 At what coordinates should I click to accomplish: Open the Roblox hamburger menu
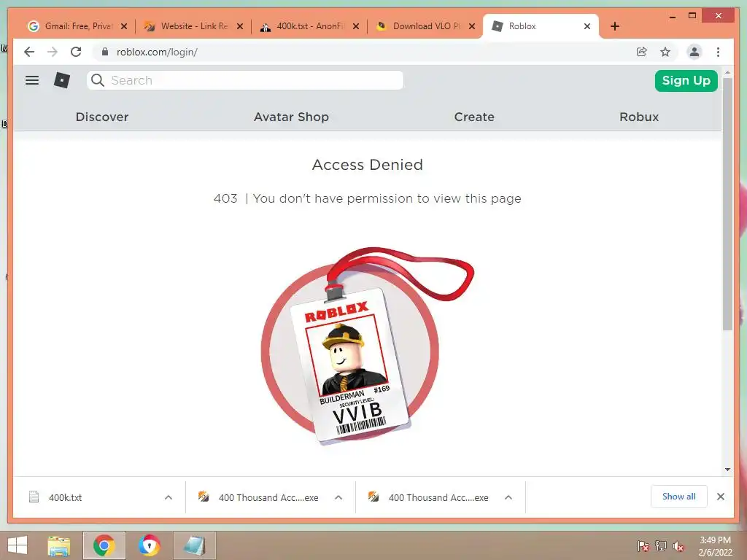click(32, 80)
